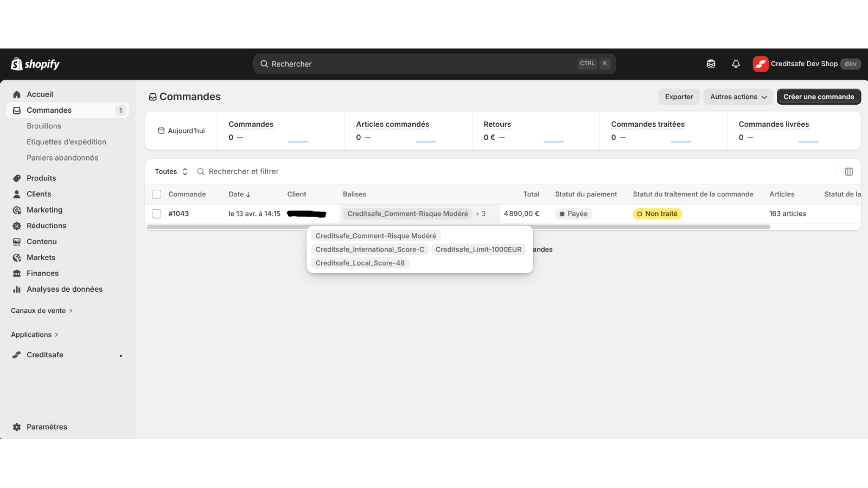Click the Creditsafe_Comment-Risque Modéré tag in popover

pos(376,236)
